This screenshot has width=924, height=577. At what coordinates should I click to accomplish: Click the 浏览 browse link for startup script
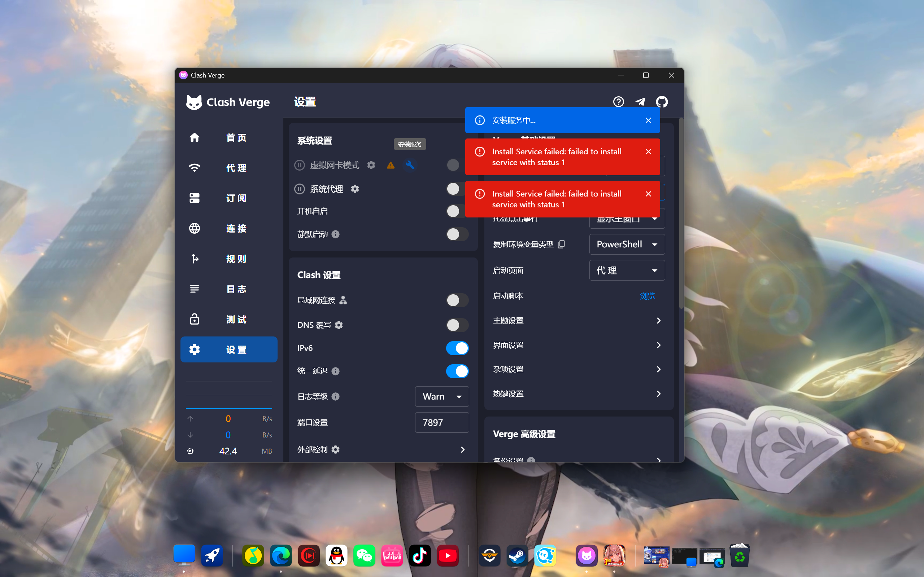[647, 296]
